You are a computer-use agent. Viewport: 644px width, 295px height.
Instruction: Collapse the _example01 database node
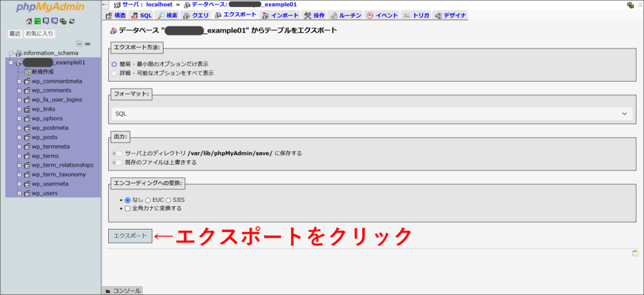[x=11, y=63]
